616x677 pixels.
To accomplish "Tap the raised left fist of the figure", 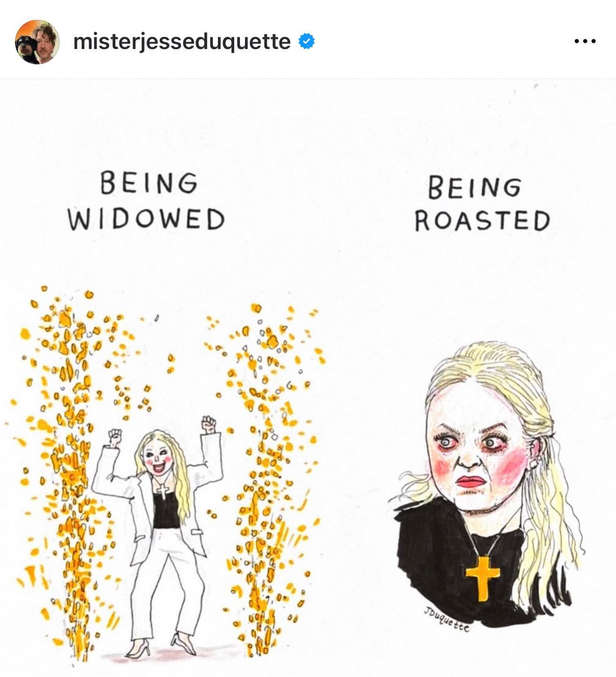I will click(114, 436).
